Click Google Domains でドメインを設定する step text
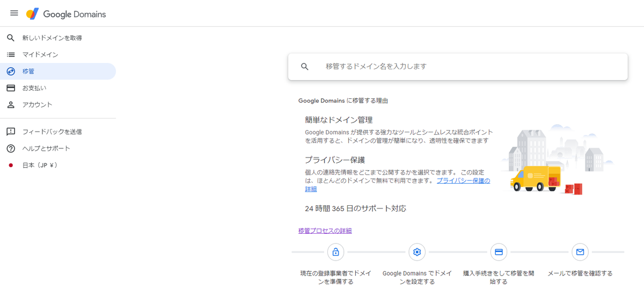This screenshot has height=295, width=644. point(417,277)
